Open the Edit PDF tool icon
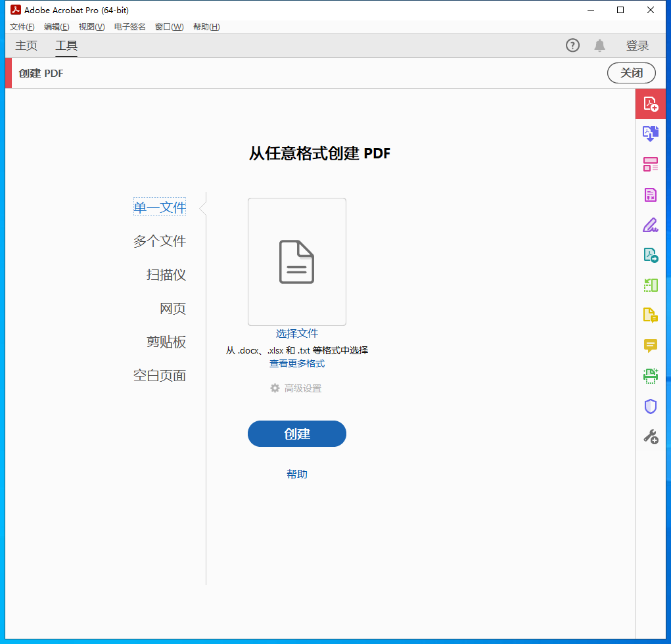This screenshot has height=644, width=671. coord(651,164)
